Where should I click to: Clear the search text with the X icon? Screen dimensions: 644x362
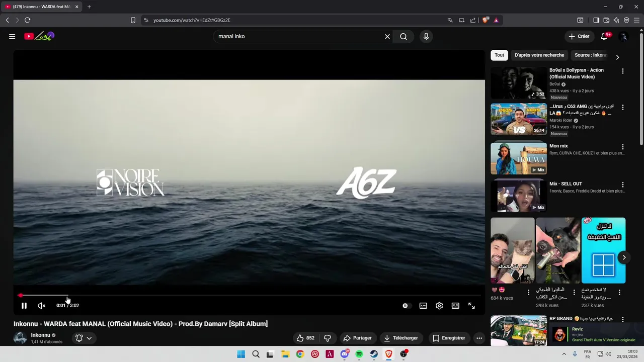[387, 36]
